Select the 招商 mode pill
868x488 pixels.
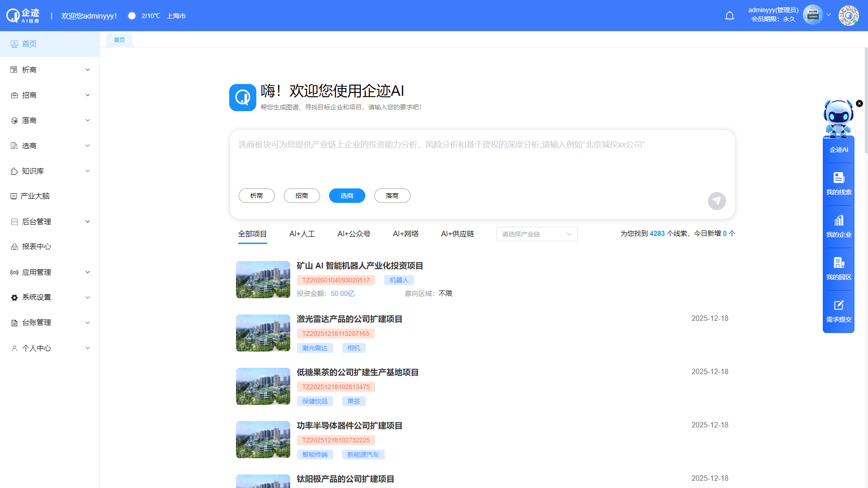[x=302, y=195]
